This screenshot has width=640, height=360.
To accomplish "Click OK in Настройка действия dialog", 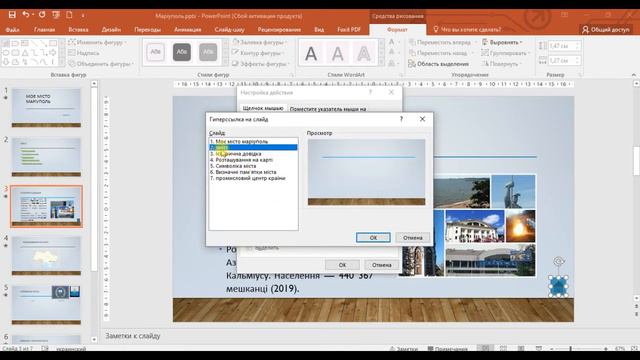I will (342, 265).
